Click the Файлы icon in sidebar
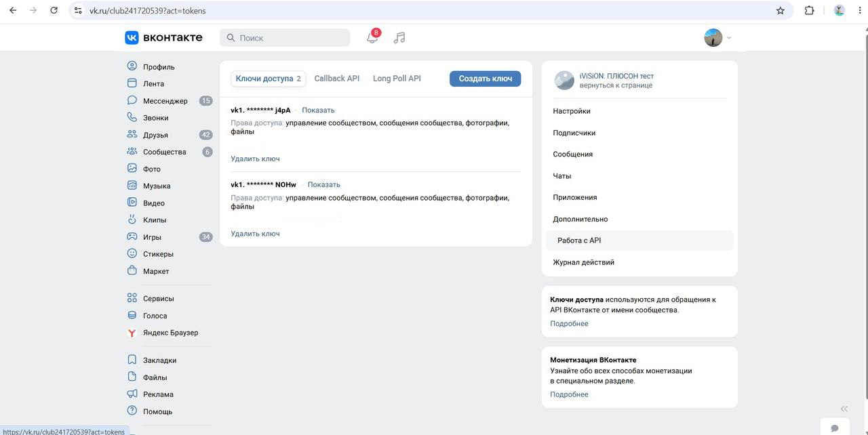868x435 pixels. tap(132, 377)
